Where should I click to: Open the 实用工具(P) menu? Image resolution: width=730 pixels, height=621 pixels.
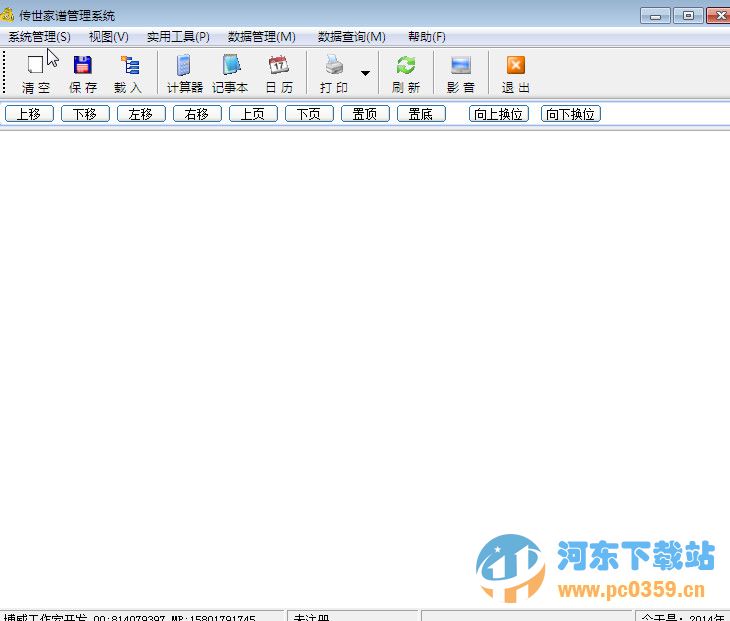pyautogui.click(x=178, y=37)
